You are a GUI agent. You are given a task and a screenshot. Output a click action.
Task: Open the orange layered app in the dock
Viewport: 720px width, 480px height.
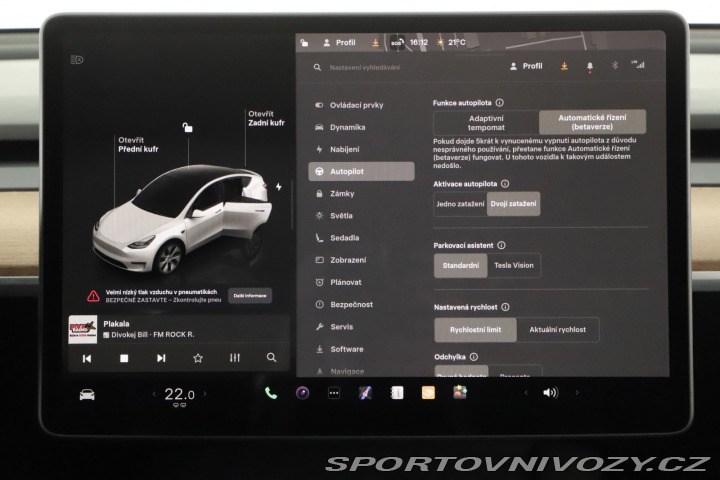428,393
